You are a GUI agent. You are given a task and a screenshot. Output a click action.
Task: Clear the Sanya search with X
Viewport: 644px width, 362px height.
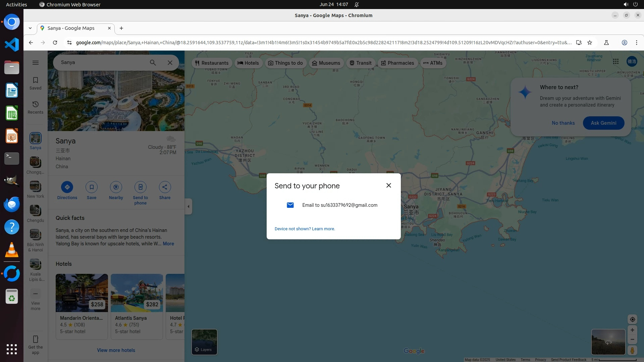(x=170, y=63)
